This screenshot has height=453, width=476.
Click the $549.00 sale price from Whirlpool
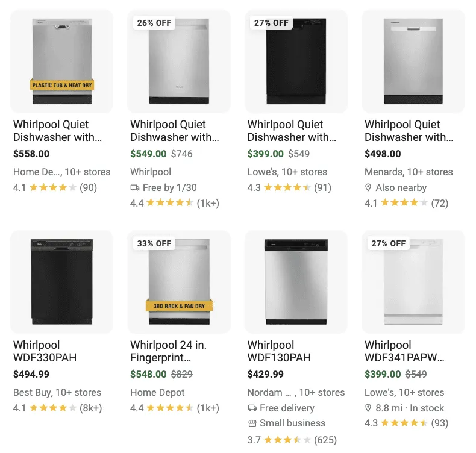[148, 154]
